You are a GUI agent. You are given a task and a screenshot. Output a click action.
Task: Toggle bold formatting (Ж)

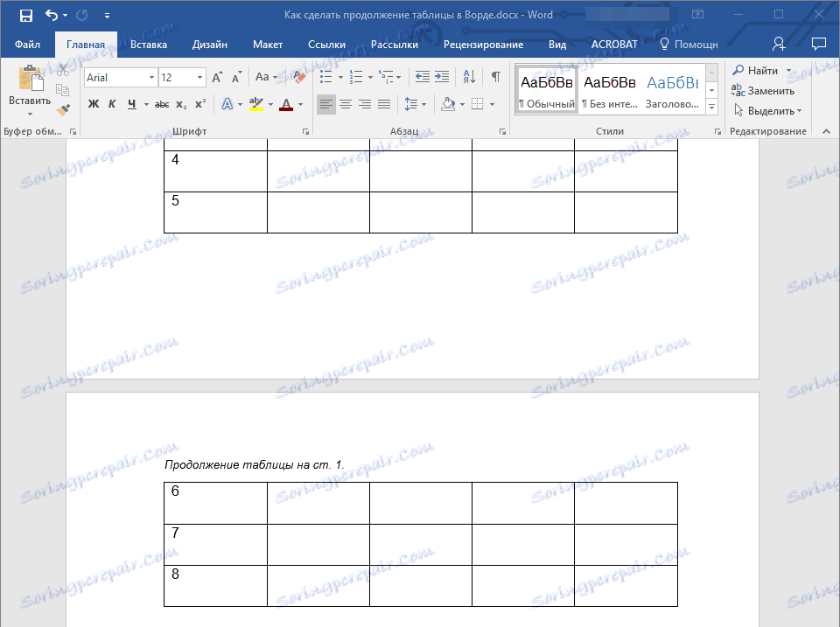click(94, 104)
